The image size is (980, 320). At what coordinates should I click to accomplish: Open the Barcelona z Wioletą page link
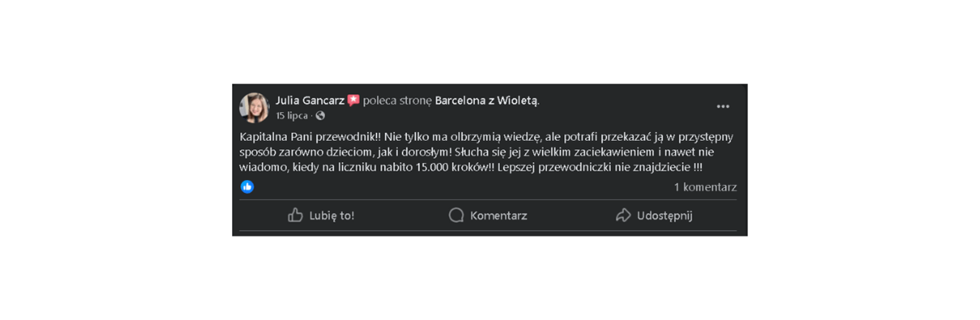[486, 101]
